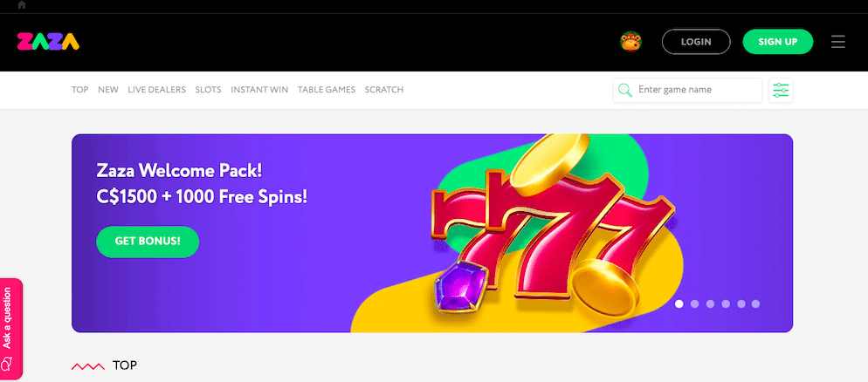Select the first banner slide dot
Viewport: 868px width, 382px height.
(x=679, y=304)
